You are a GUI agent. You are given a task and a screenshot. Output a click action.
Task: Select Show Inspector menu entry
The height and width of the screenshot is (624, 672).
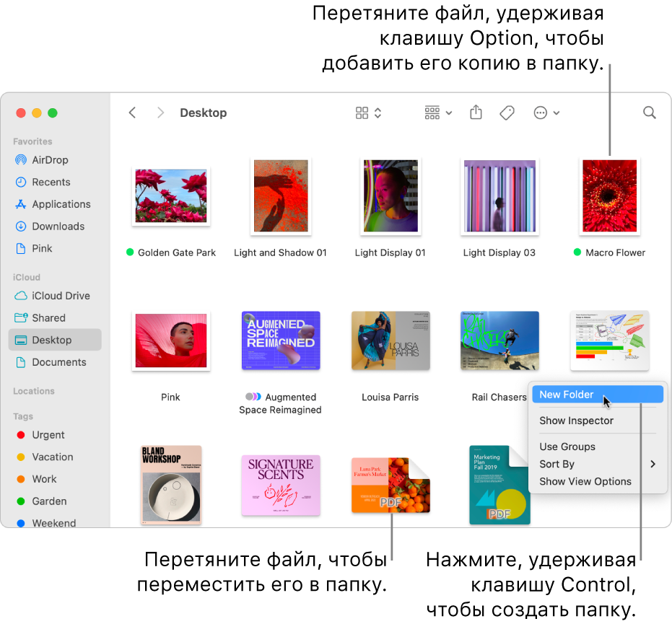click(x=576, y=421)
